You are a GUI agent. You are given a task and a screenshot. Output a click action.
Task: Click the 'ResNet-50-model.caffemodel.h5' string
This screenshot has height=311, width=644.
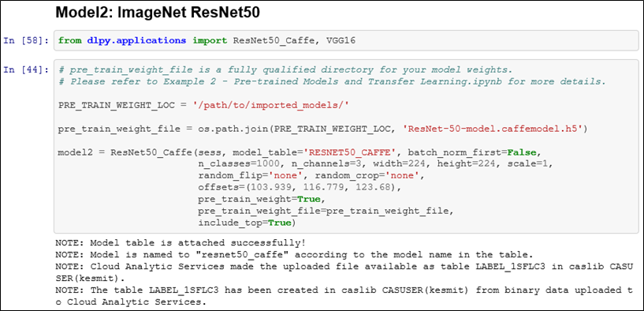pyautogui.click(x=493, y=129)
